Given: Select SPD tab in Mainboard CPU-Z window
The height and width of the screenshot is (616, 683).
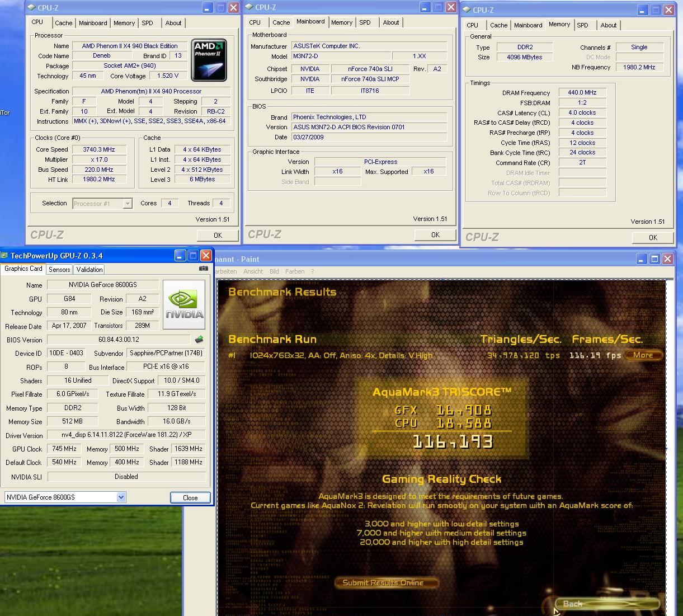Looking at the screenshot, I should pyautogui.click(x=365, y=22).
